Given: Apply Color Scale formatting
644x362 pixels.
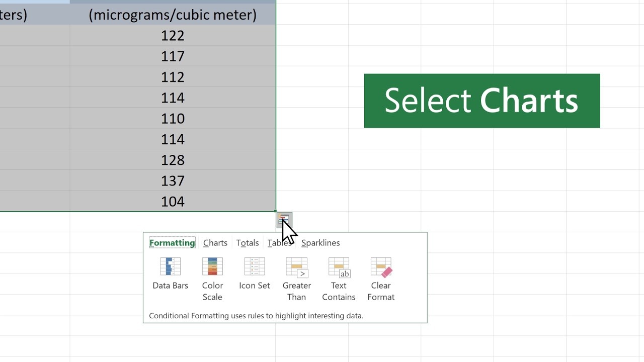Looking at the screenshot, I should [x=212, y=267].
